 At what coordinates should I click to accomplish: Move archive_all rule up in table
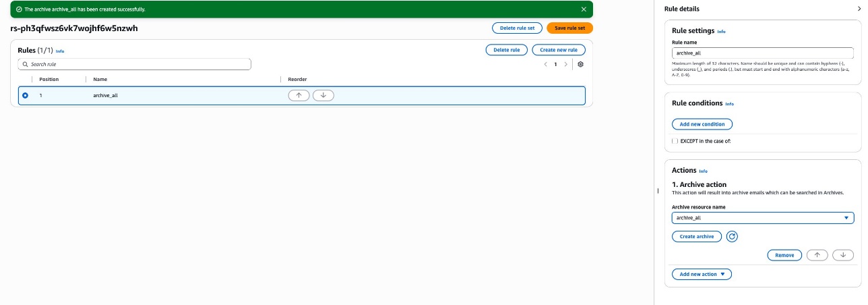point(299,95)
